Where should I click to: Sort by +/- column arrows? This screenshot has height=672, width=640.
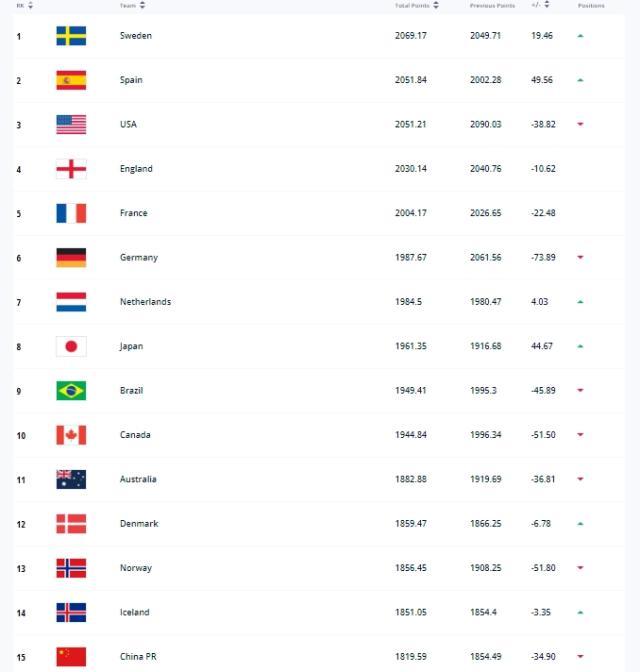(549, 5)
